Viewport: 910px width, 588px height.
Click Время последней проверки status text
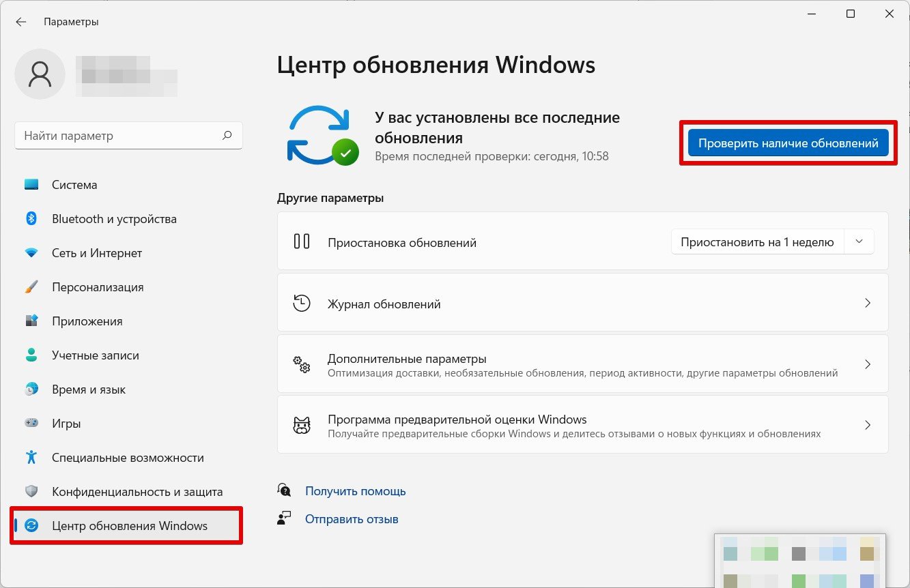[492, 156]
